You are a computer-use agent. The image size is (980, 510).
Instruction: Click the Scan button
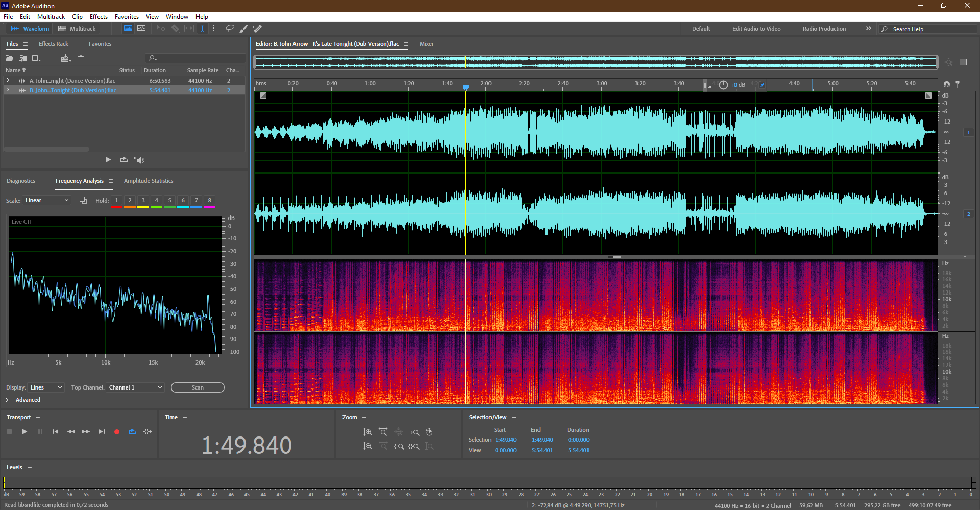coord(198,387)
